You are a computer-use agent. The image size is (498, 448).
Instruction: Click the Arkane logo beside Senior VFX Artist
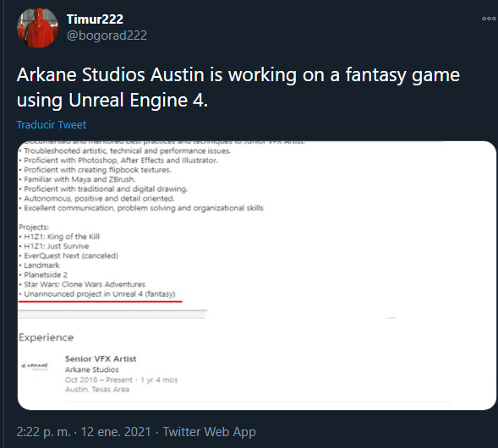[35, 366]
